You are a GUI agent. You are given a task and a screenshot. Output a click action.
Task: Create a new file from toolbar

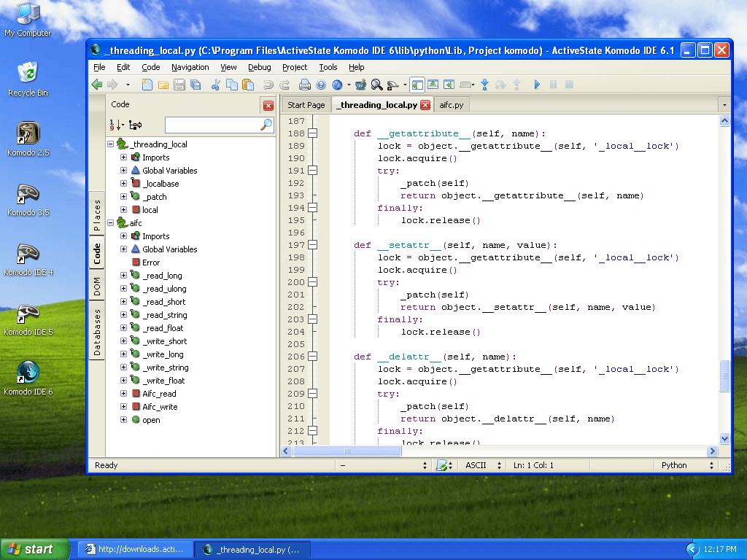point(147,85)
